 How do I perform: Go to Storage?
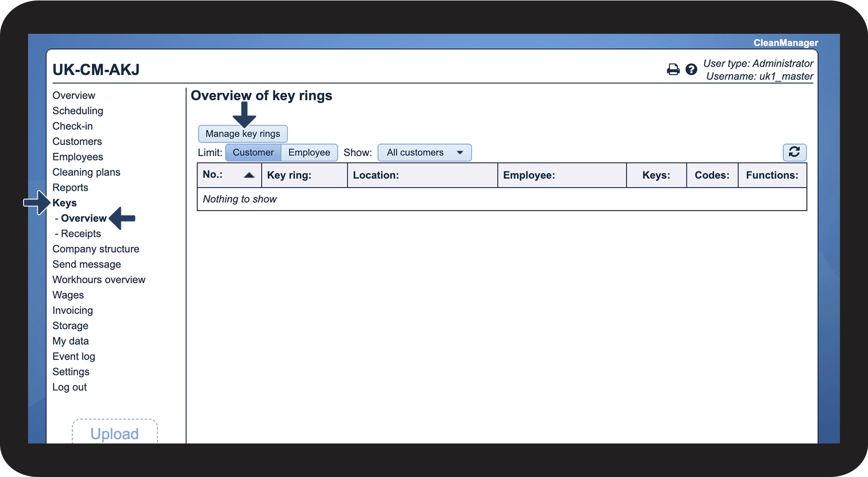point(70,326)
